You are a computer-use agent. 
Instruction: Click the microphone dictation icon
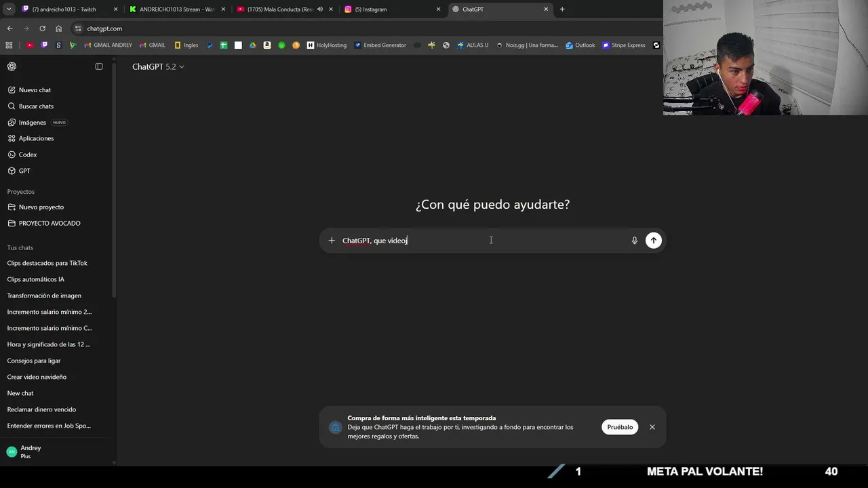pos(635,240)
